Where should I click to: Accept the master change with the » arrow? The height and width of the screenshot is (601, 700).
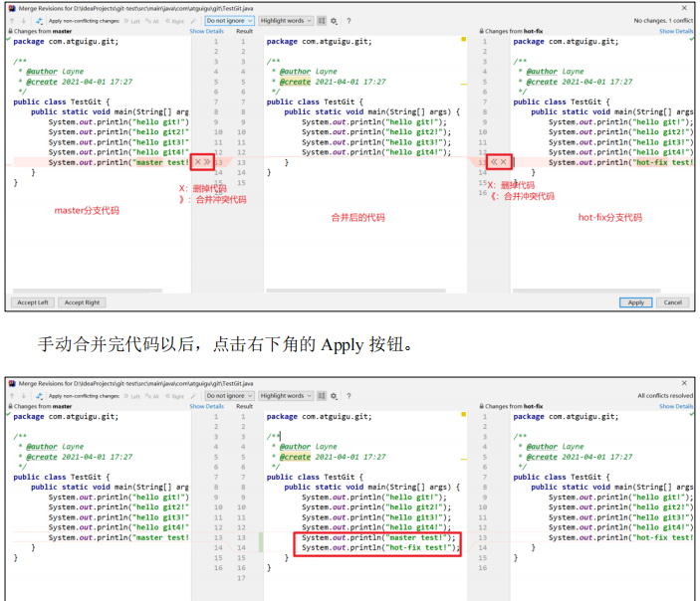coord(207,162)
